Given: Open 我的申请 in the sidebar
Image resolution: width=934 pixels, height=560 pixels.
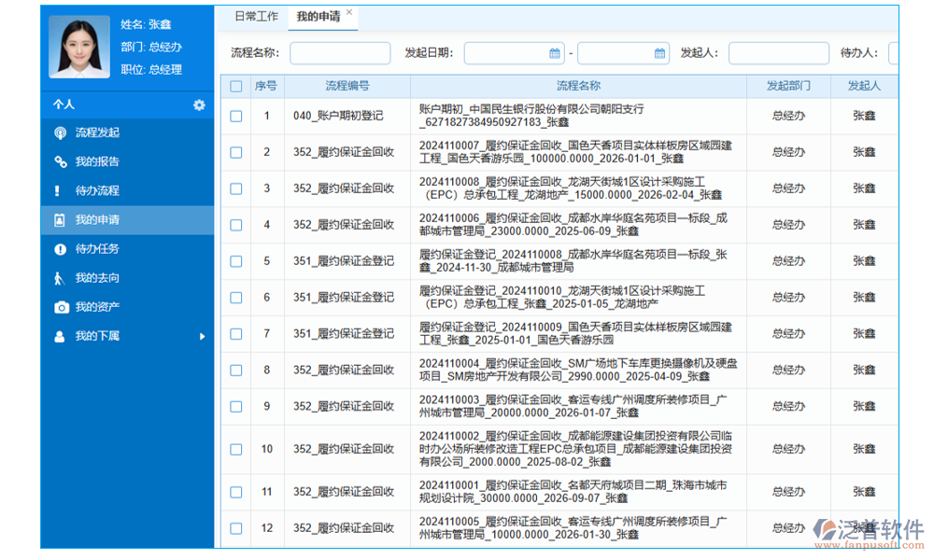Looking at the screenshot, I should tap(97, 220).
